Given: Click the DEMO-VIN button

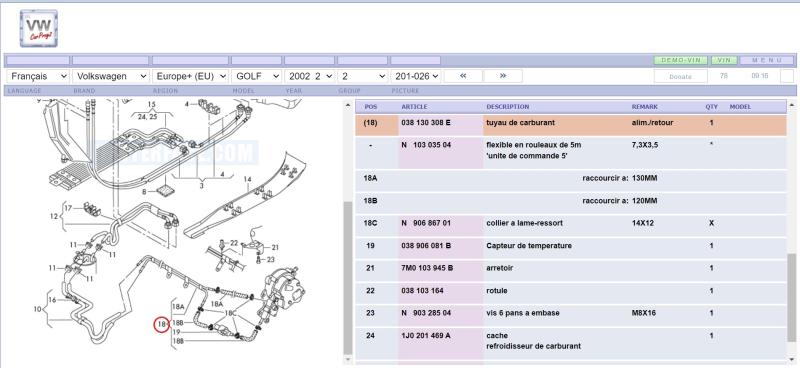Looking at the screenshot, I should point(681,60).
